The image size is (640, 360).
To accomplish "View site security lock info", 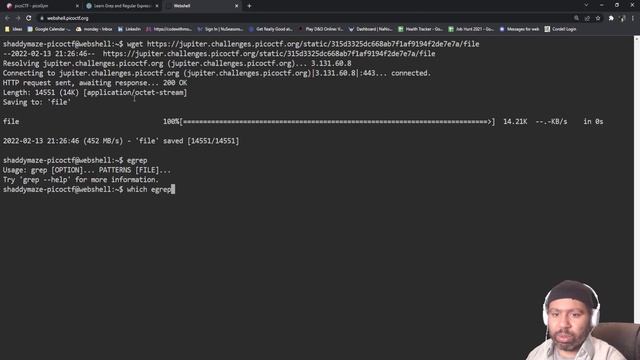I will point(42,18).
